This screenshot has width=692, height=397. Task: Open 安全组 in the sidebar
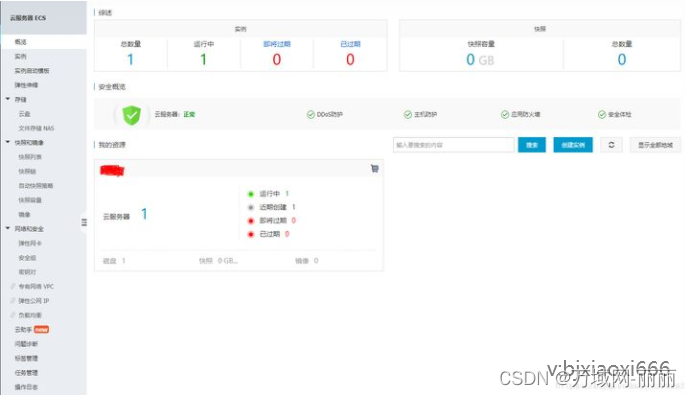click(27, 258)
